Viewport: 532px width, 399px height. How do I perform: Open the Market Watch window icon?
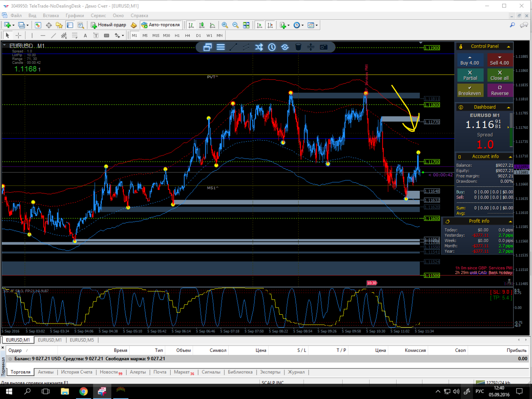click(x=38, y=25)
